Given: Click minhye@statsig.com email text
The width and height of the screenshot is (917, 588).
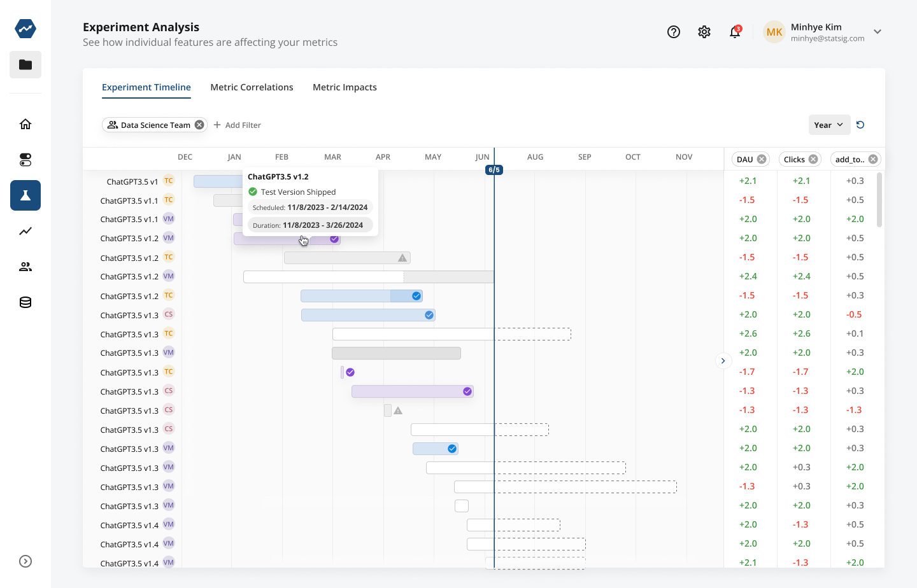Looking at the screenshot, I should click(828, 39).
